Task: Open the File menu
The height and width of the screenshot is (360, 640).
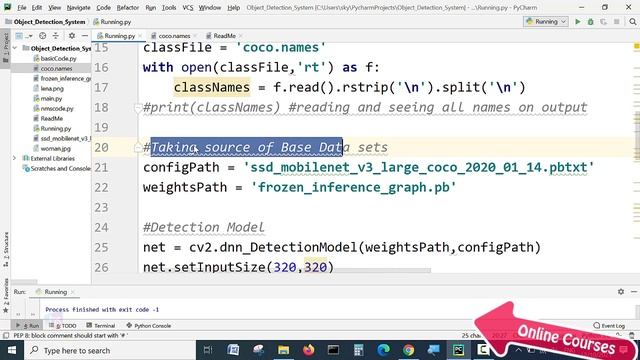Action: 22,7
